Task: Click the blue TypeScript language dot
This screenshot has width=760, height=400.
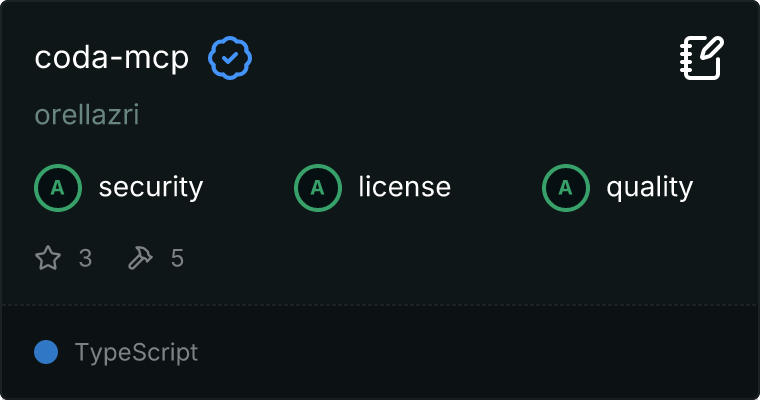Action: point(46,352)
